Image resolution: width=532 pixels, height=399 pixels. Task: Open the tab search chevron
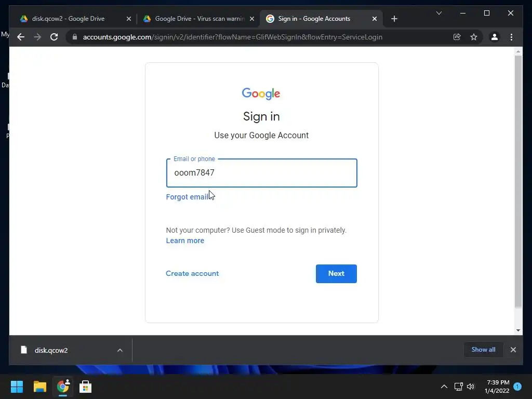[438, 13]
